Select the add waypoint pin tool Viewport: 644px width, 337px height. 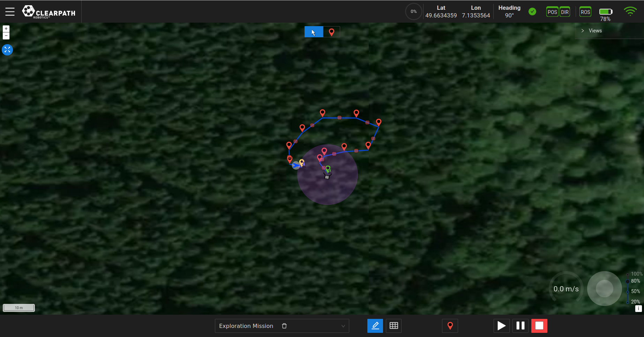pos(331,32)
